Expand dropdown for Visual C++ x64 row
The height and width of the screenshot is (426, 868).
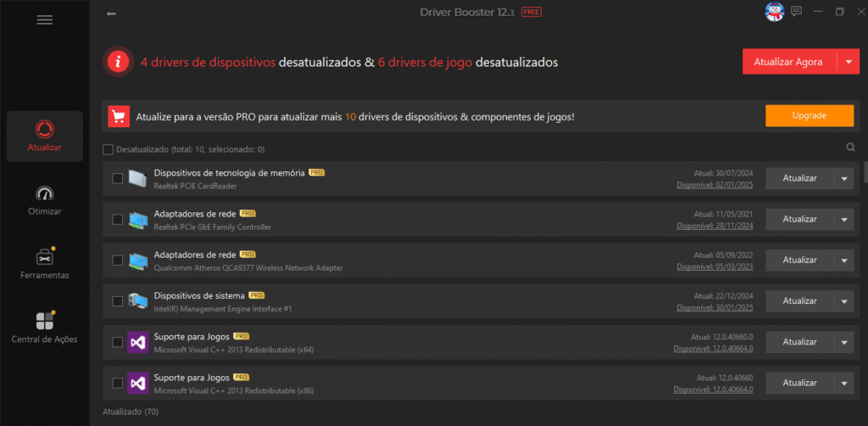(844, 342)
